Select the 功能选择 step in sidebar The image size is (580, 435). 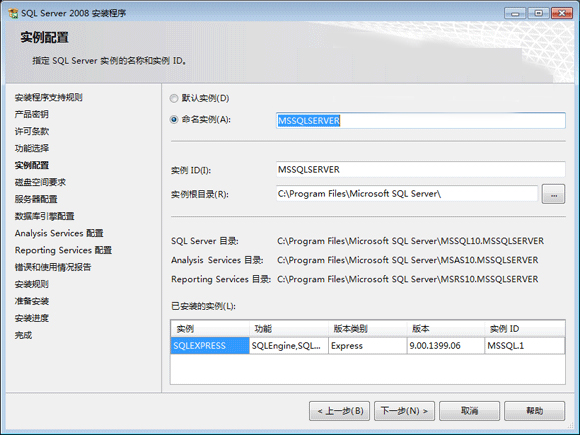click(x=31, y=148)
